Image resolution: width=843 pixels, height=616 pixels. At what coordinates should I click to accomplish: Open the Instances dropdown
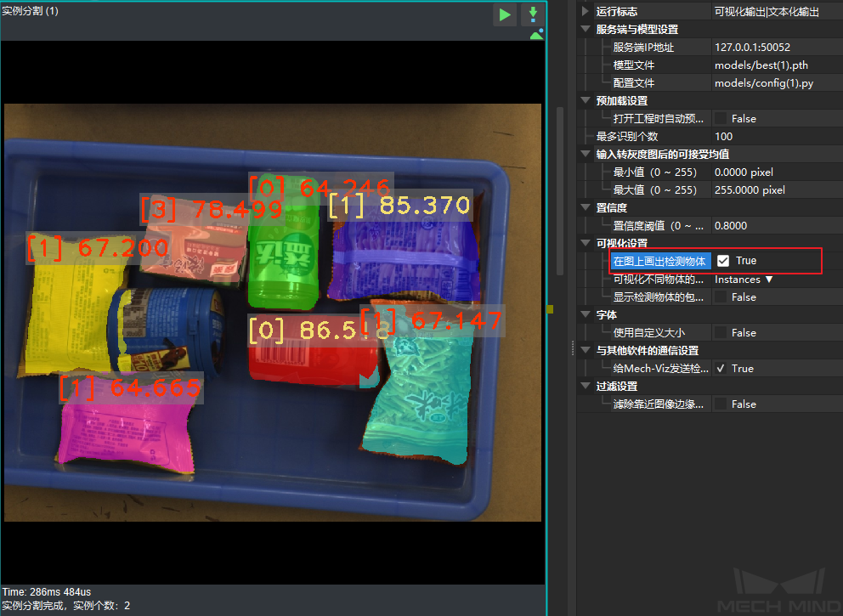[744, 280]
